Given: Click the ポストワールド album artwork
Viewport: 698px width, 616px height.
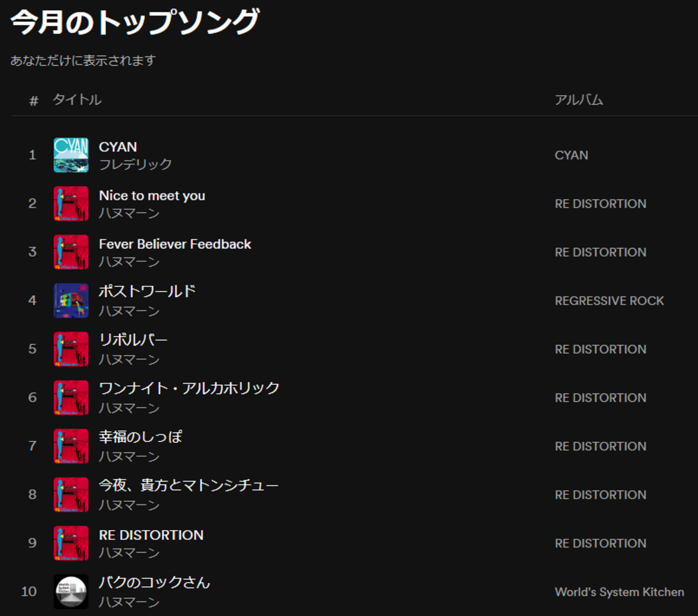Looking at the screenshot, I should [70, 300].
